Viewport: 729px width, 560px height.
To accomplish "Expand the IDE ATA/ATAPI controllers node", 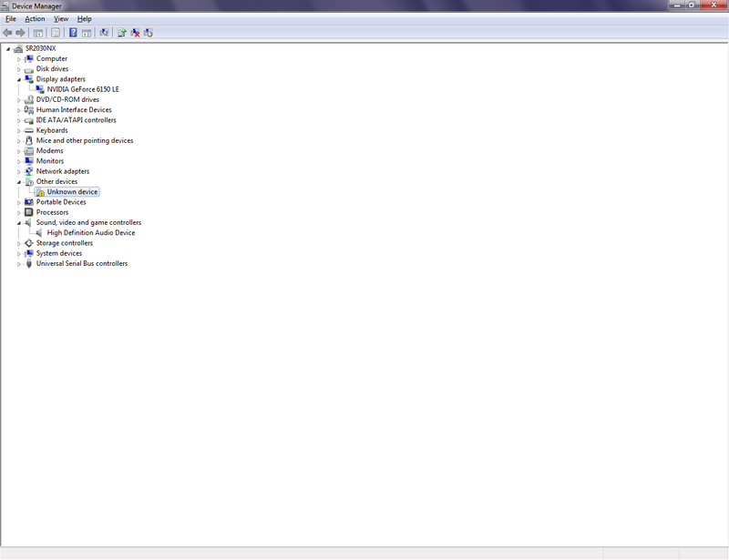I will click(19, 120).
